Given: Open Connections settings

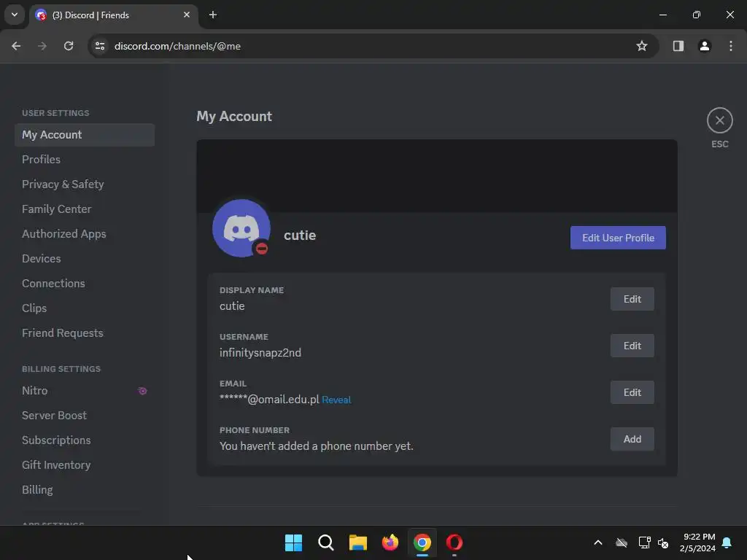Looking at the screenshot, I should coord(85,284).
